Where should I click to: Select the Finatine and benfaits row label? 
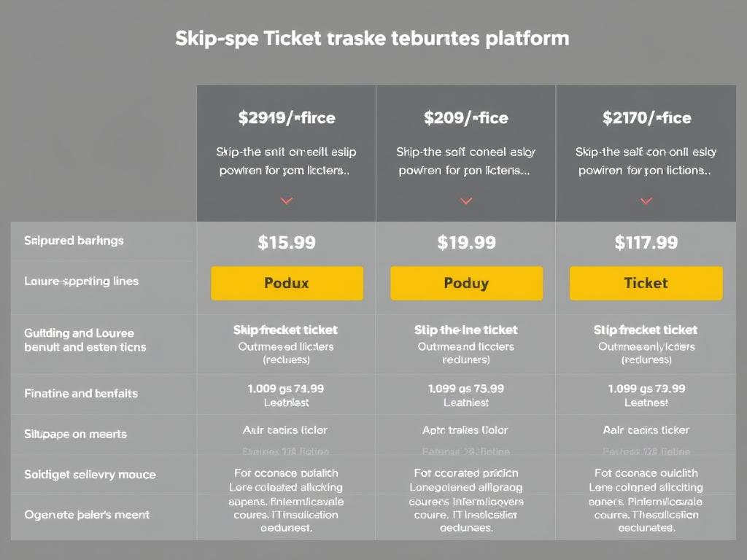click(81, 393)
